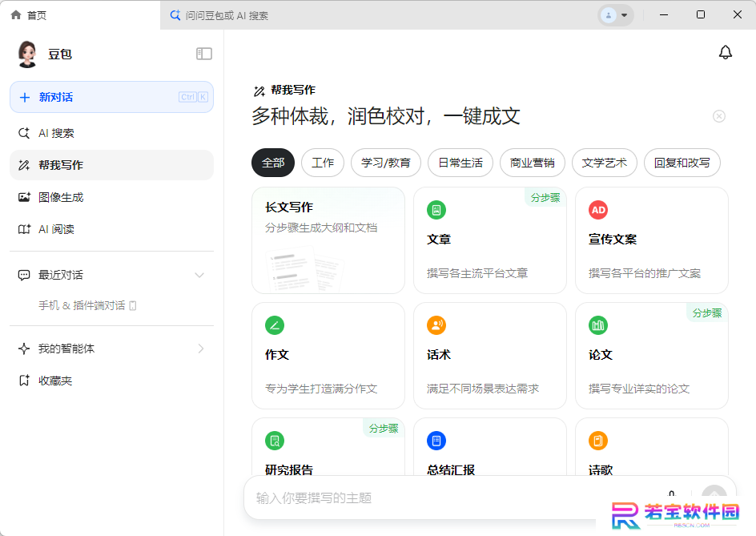Click the orange 话术 speech icon
756x536 pixels.
436,325
